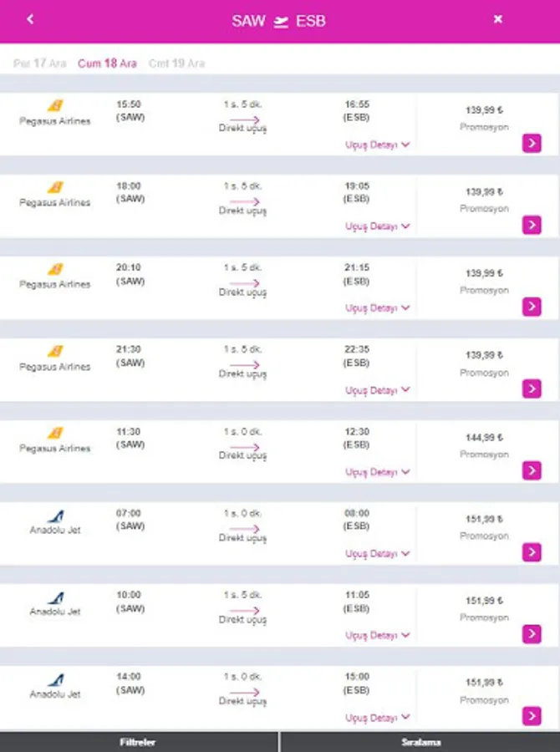
Task: Select the Cum 18 Ara date tab
Action: (x=107, y=64)
